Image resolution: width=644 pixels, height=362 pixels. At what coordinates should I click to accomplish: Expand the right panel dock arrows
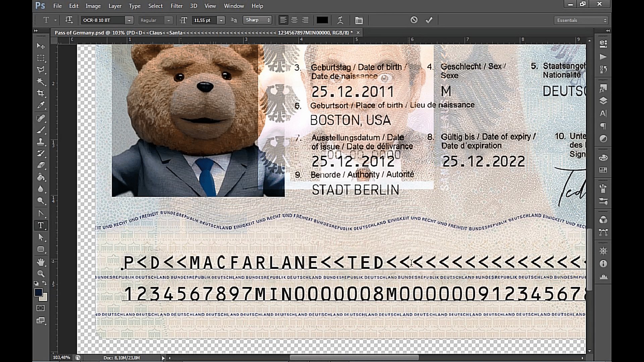(608, 31)
